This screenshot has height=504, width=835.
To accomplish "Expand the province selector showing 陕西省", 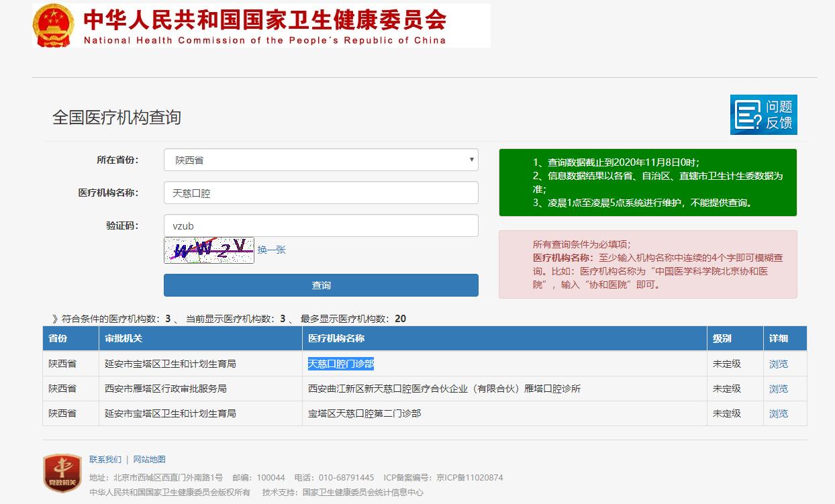I will pyautogui.click(x=321, y=160).
